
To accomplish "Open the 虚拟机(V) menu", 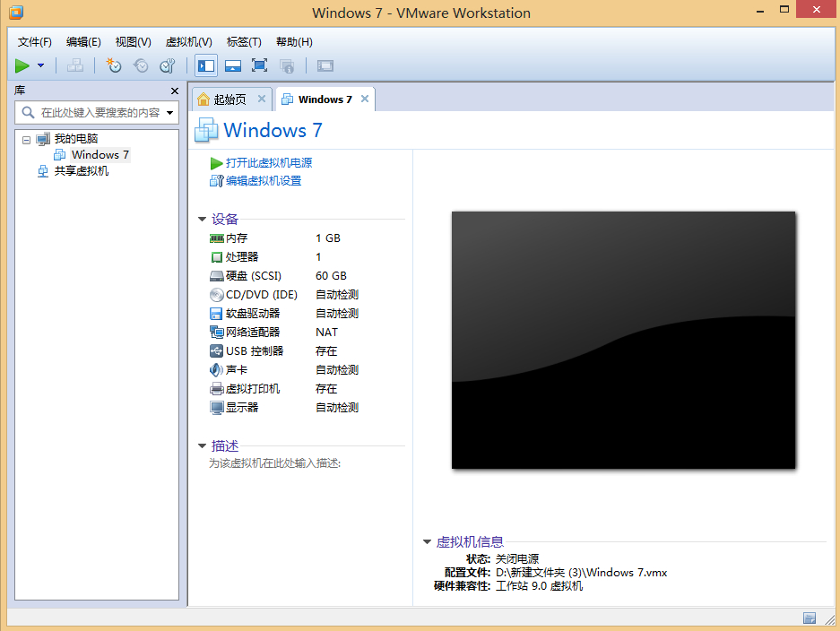I will (x=188, y=42).
